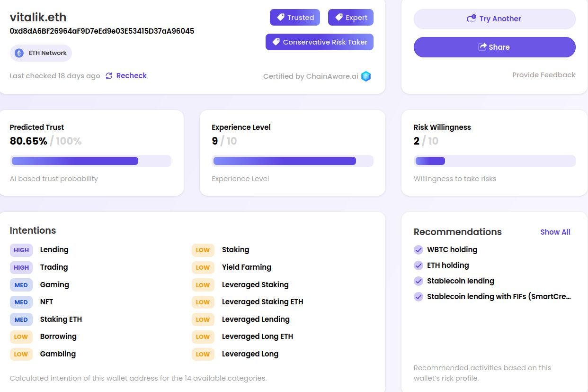
Task: Click the wallet address text
Action: [x=102, y=31]
